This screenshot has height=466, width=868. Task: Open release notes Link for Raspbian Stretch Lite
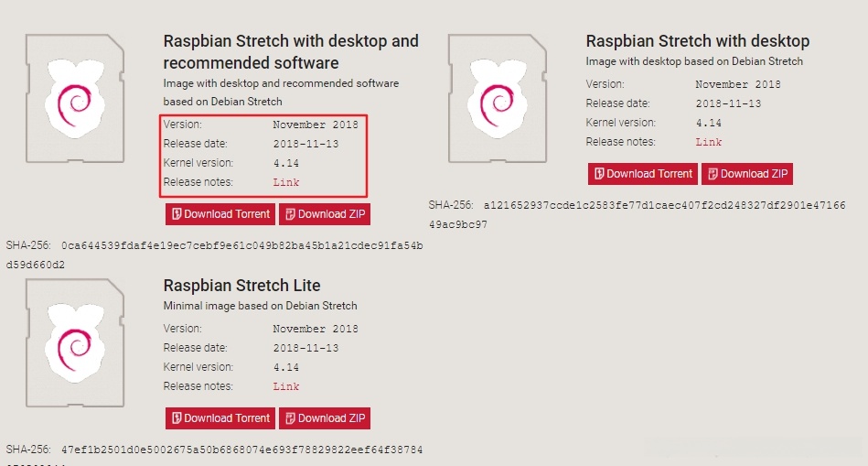point(286,386)
